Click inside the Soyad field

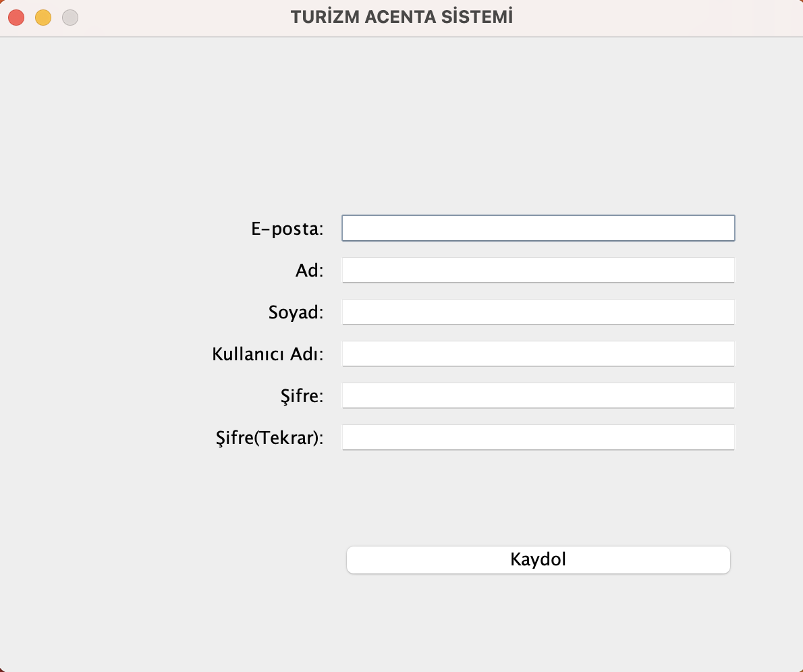point(538,312)
